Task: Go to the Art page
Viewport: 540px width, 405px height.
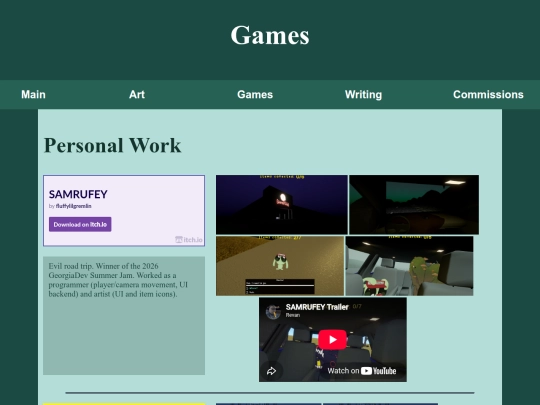Action: click(137, 94)
